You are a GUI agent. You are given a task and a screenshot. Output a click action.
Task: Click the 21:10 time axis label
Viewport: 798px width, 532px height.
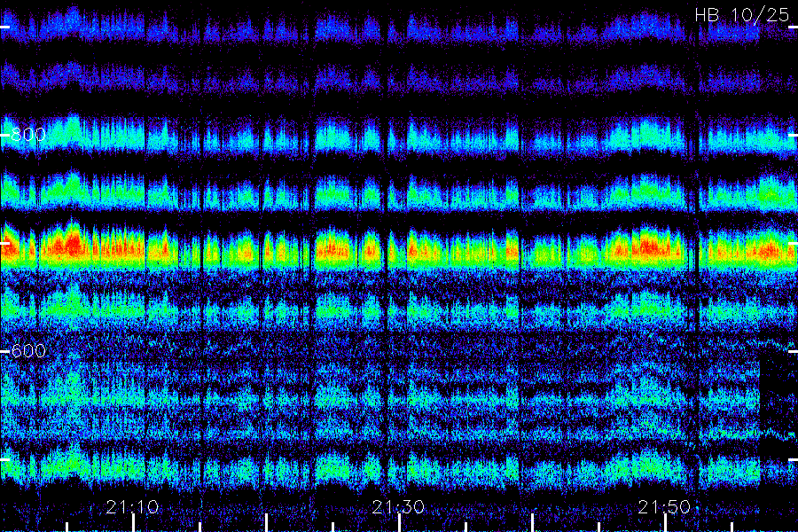(132, 507)
